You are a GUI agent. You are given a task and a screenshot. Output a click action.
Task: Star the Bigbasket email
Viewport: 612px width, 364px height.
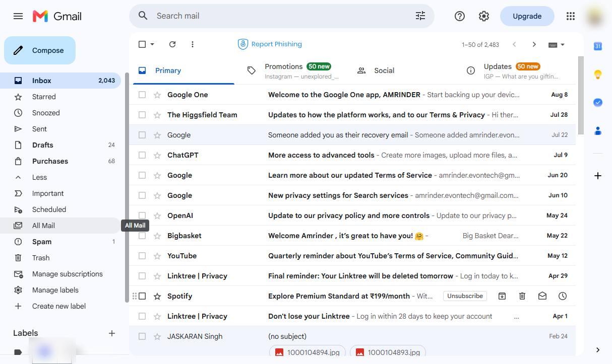tap(157, 236)
